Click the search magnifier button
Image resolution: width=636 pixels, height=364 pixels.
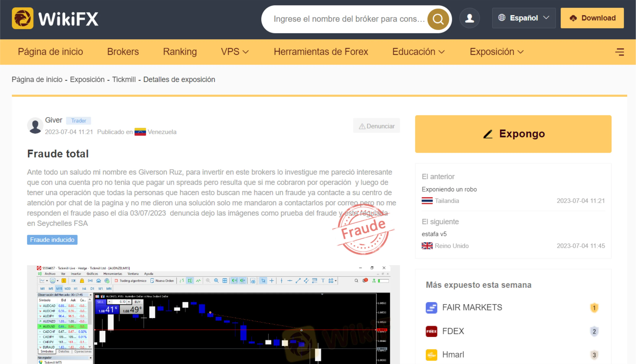pyautogui.click(x=438, y=19)
